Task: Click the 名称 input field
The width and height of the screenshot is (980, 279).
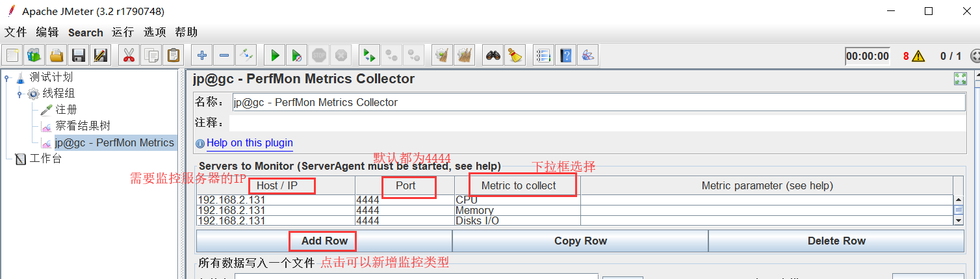Action: [599, 102]
